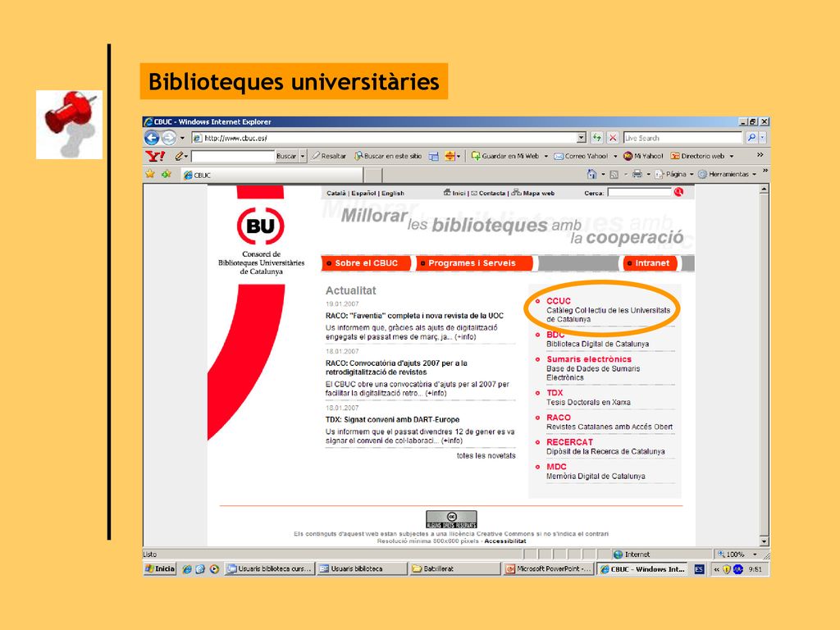Switch language to Català

tap(336, 193)
